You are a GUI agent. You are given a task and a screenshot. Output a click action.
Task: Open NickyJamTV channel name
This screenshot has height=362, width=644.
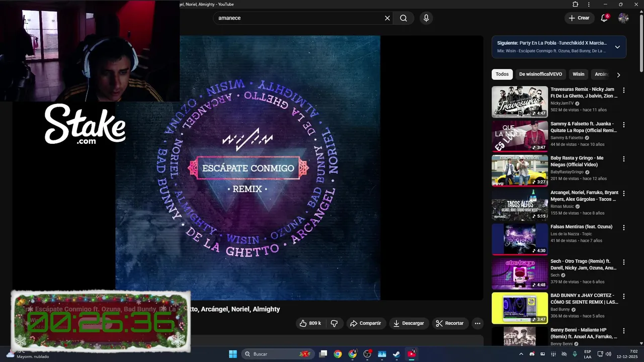tap(562, 103)
